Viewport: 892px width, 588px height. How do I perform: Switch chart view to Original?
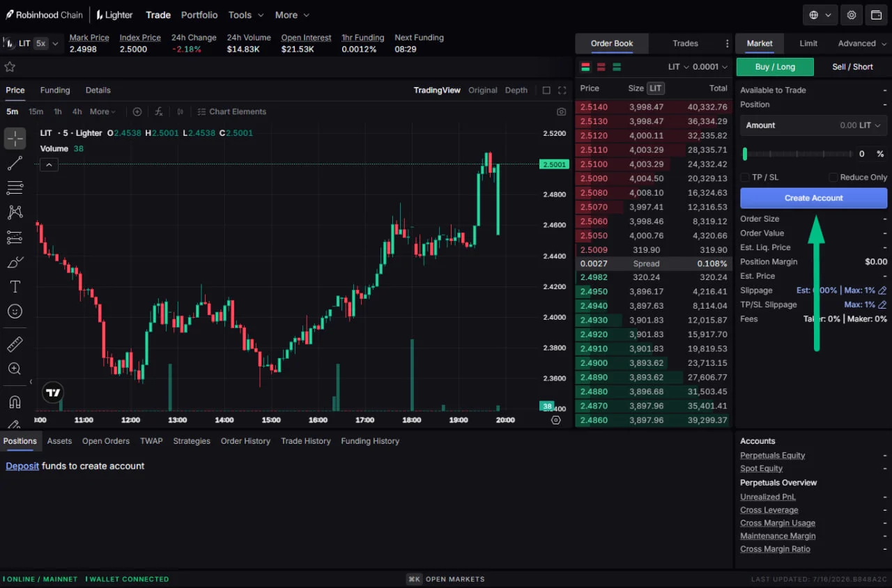point(483,91)
